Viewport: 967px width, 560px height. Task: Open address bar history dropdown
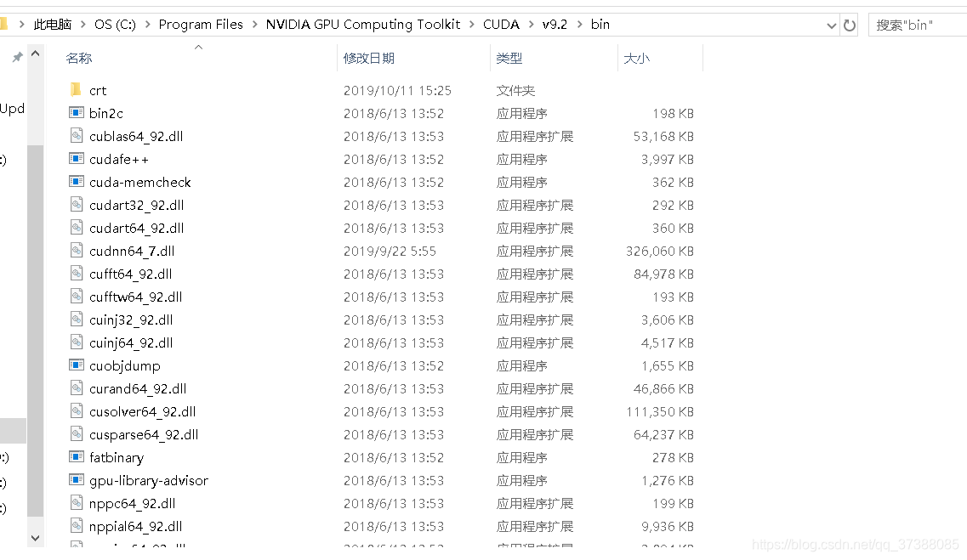coord(831,25)
